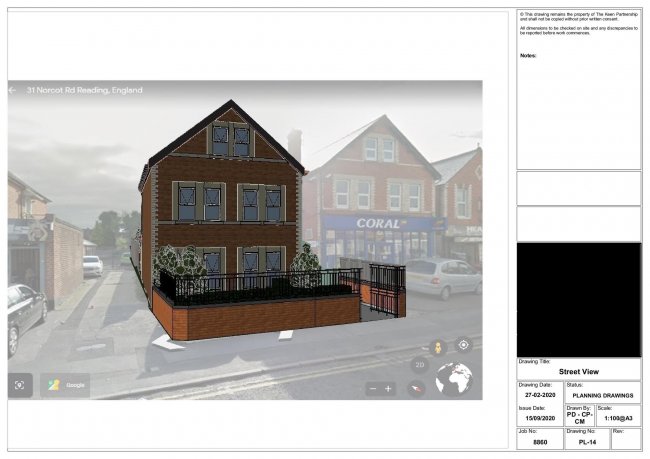The image size is (650, 459).
Task: Toggle the 2D view button
Action: click(420, 366)
